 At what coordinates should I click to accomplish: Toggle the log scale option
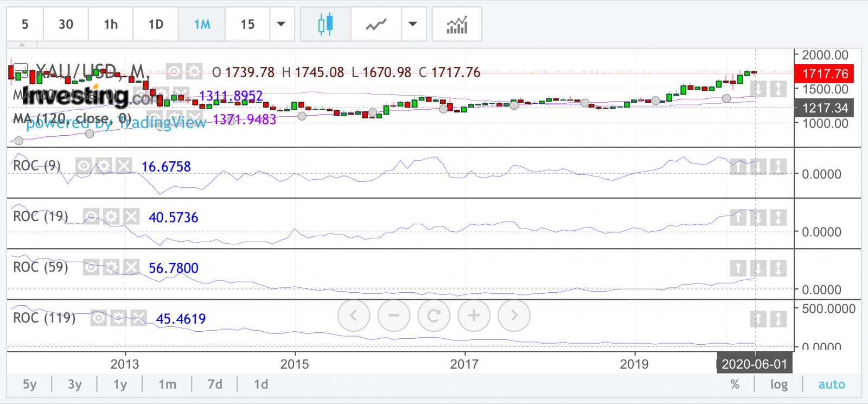(779, 384)
